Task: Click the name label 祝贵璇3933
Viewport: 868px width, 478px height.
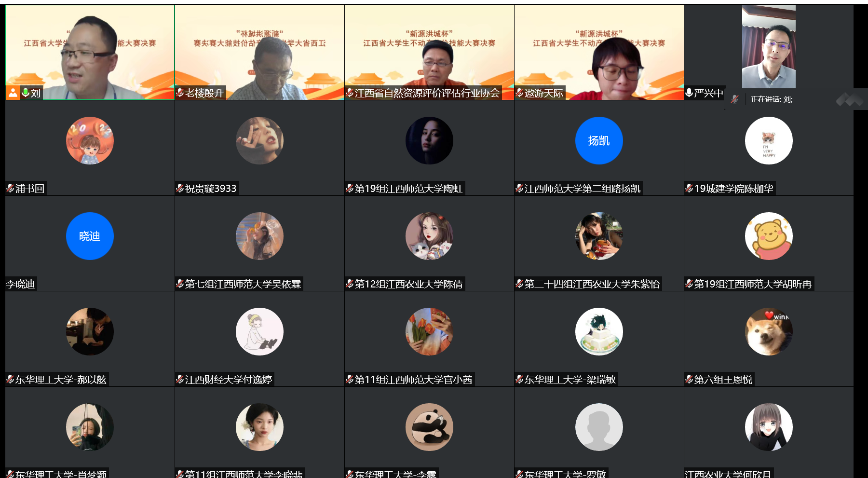Action: (211, 189)
